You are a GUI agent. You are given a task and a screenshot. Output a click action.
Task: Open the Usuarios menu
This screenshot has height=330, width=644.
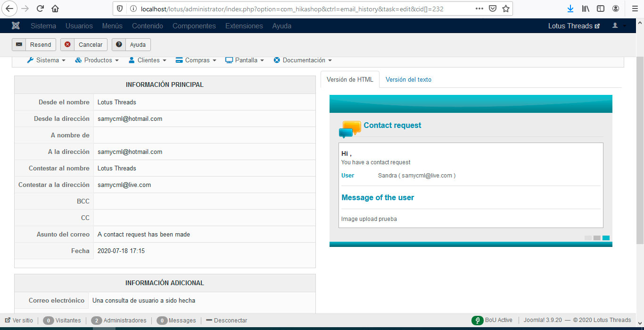pos(79,26)
